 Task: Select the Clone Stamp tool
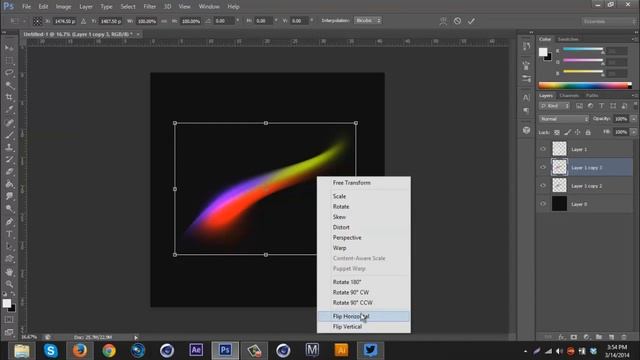pyautogui.click(x=9, y=147)
